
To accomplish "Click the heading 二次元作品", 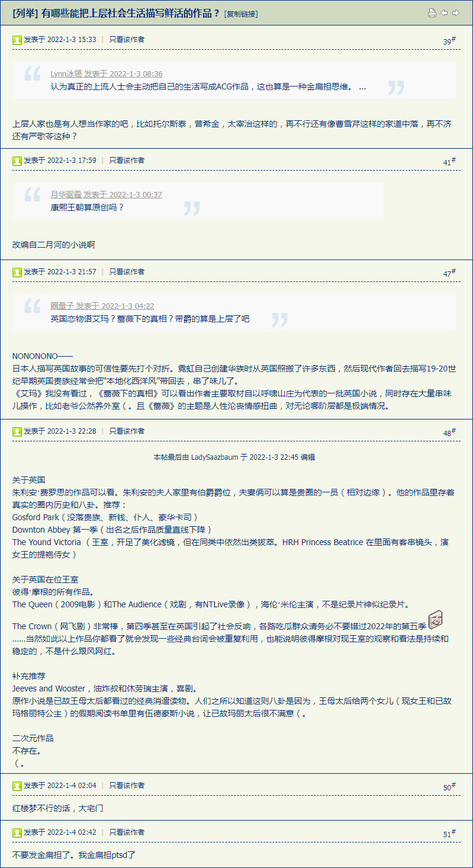I will [33, 738].
